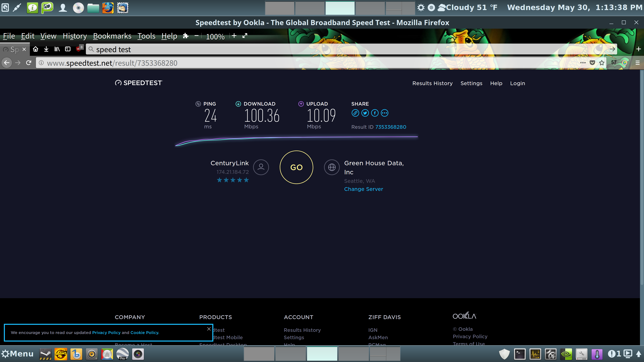Open the File menu
Viewport: 644px width, 362px height.
coord(9,36)
